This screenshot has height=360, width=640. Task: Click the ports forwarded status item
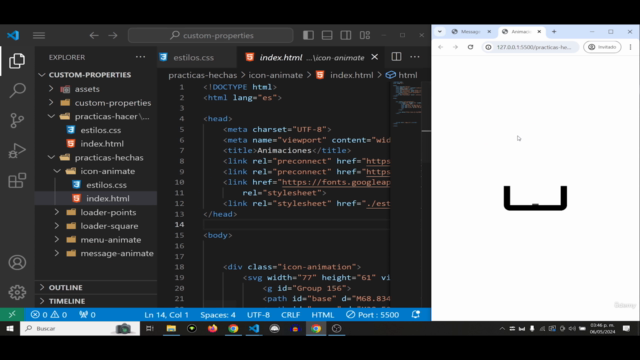(87, 315)
